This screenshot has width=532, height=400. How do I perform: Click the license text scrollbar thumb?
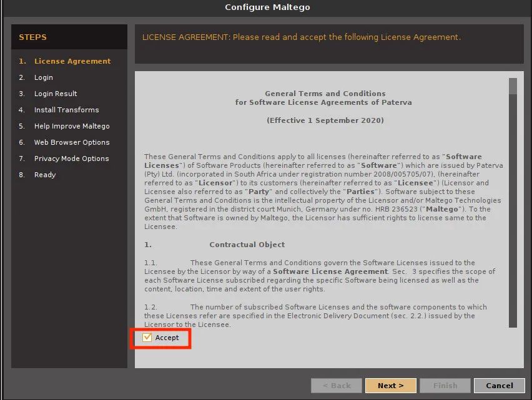pyautogui.click(x=513, y=86)
